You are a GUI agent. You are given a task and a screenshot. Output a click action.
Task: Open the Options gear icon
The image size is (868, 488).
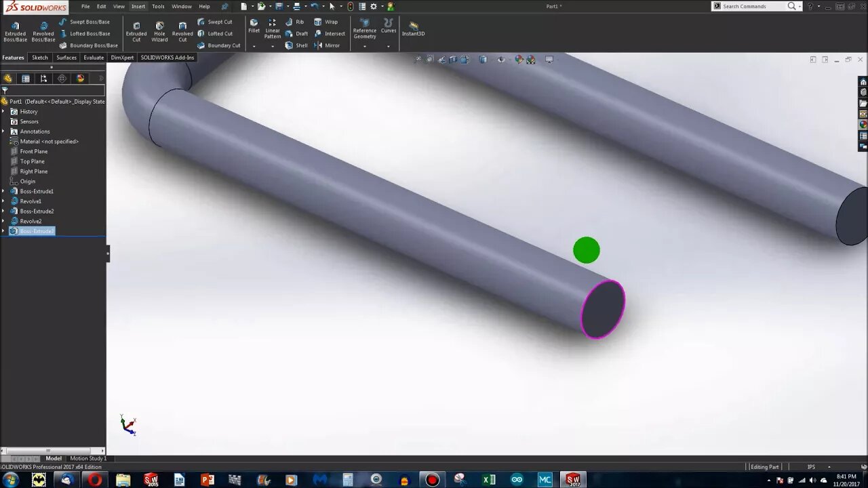[x=373, y=6]
